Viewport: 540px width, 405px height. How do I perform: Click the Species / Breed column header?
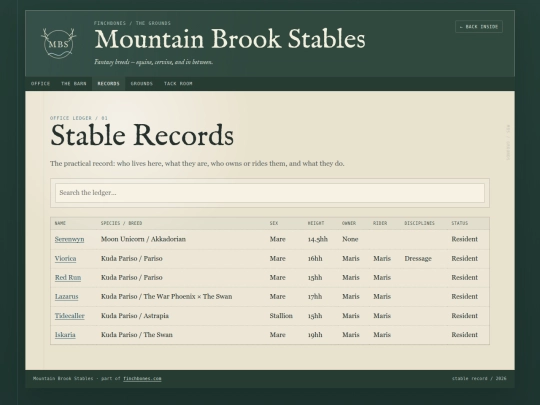click(x=121, y=223)
